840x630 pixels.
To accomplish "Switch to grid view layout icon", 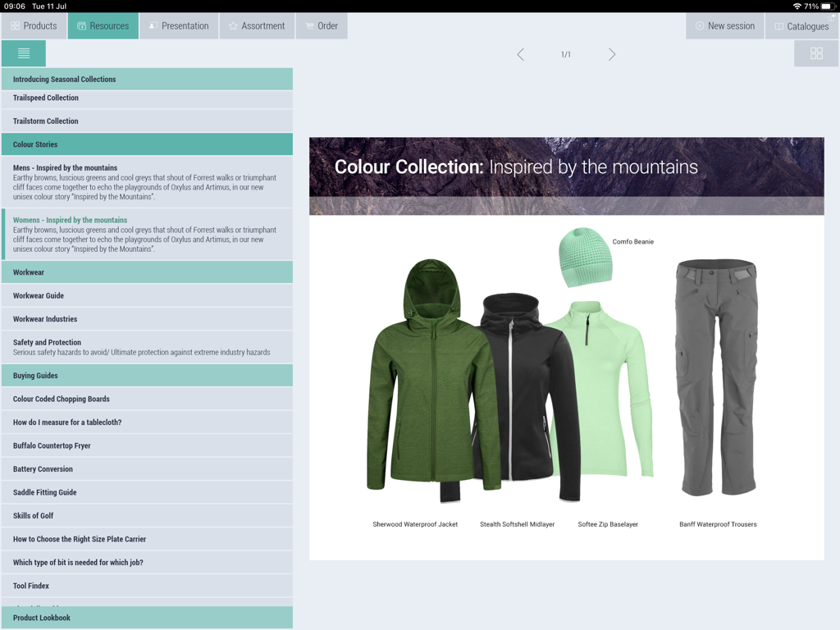I will tap(816, 53).
